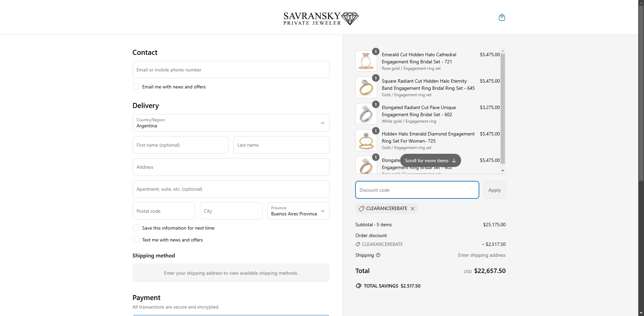Click the scroll-up arrow of the item list
This screenshot has height=316, width=644.
503,51
